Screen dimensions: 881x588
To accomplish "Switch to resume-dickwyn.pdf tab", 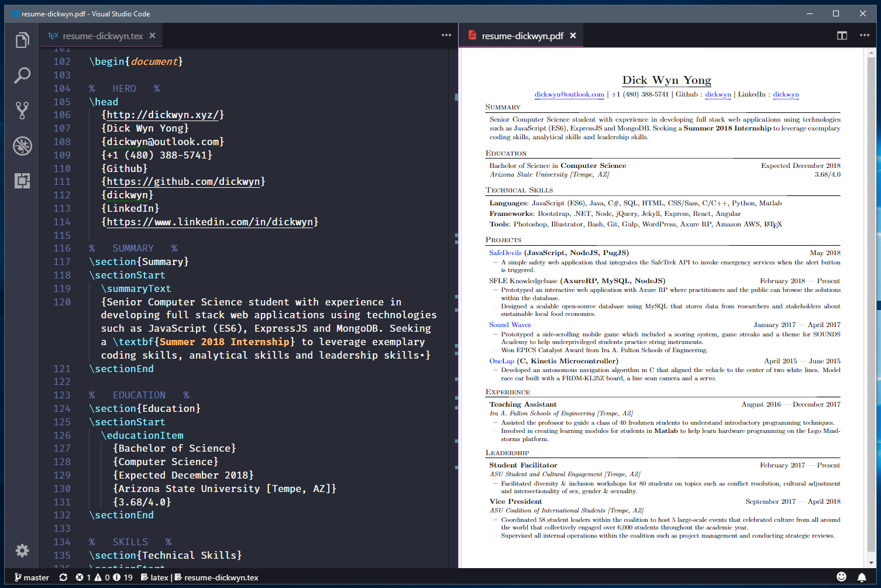I will pyautogui.click(x=522, y=36).
